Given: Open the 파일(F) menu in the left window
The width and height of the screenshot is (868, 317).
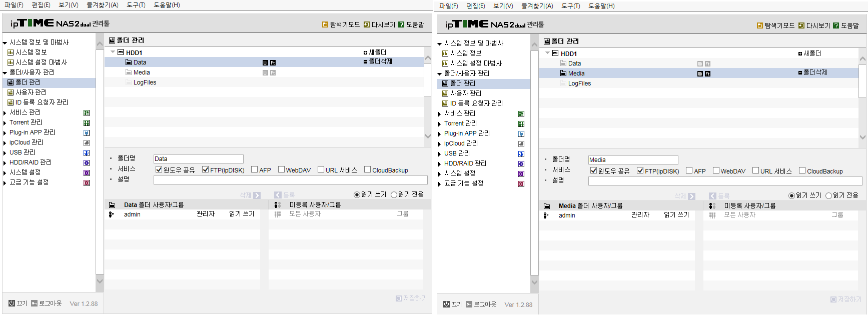Looking at the screenshot, I should 14,5.
